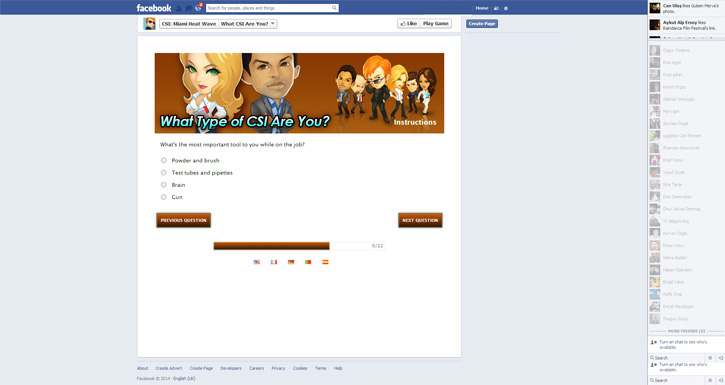Viewport: 725px width, 385px height.
Task: Go to Home in top bar
Action: [482, 8]
